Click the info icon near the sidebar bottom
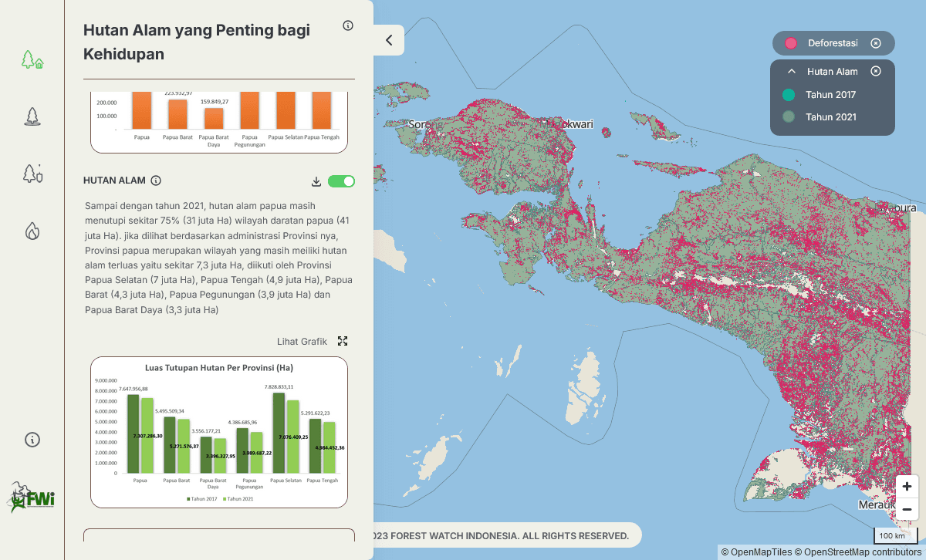926x560 pixels. [32, 440]
